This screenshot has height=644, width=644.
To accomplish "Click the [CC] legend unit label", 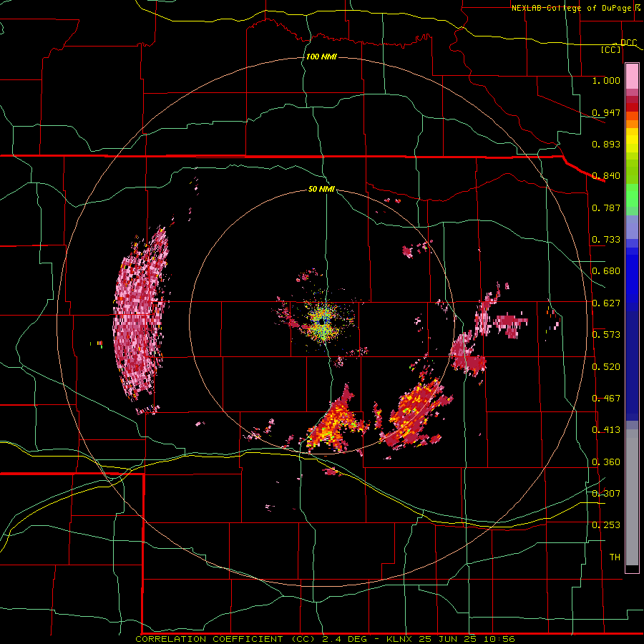I will tap(611, 49).
